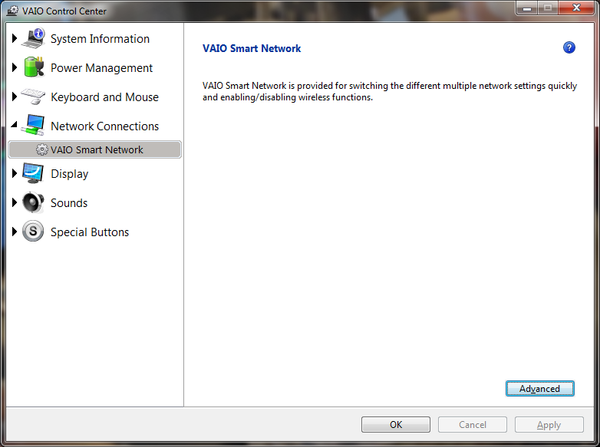Expand the Special Buttons tree arrow

[14, 232]
